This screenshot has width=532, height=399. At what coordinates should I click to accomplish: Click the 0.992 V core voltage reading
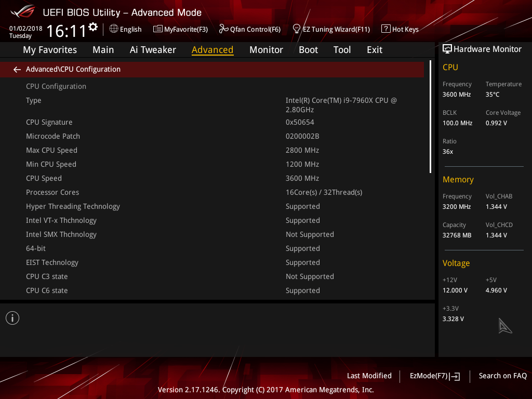click(496, 123)
